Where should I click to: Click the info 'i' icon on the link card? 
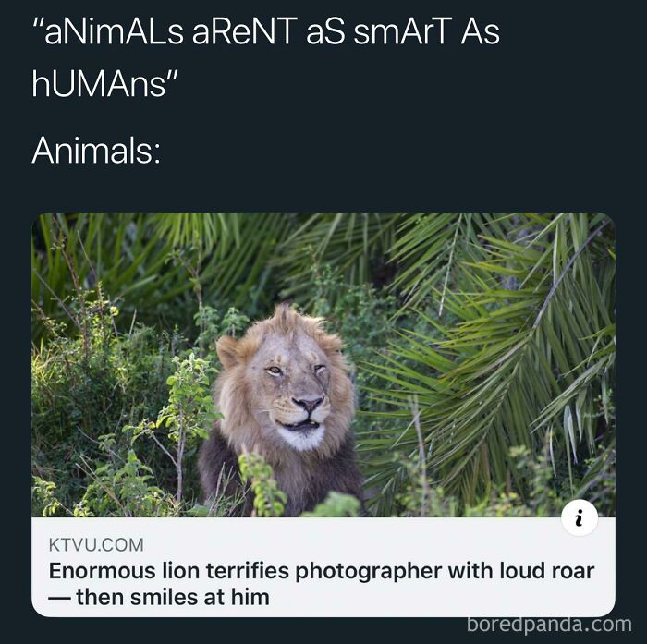tap(580, 517)
